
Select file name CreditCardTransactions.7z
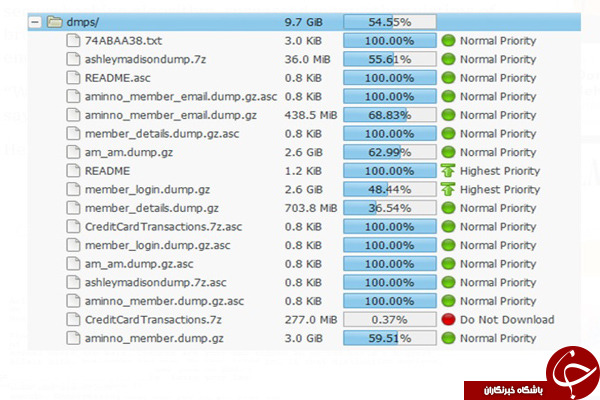click(153, 320)
